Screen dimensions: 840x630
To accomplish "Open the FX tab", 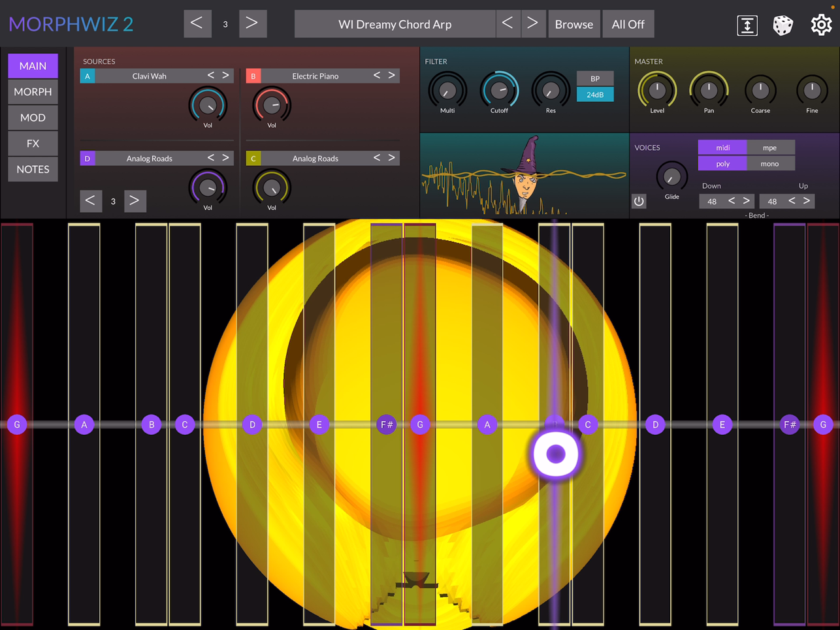I will tap(33, 144).
